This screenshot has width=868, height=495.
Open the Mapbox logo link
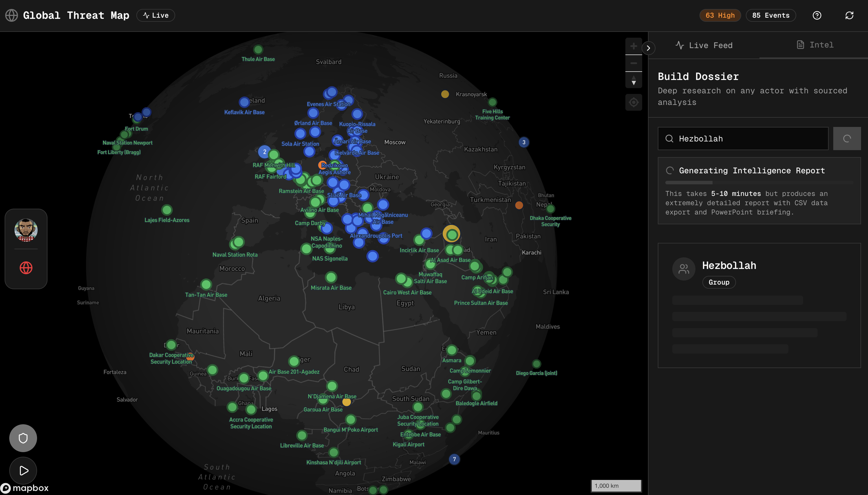(24, 488)
